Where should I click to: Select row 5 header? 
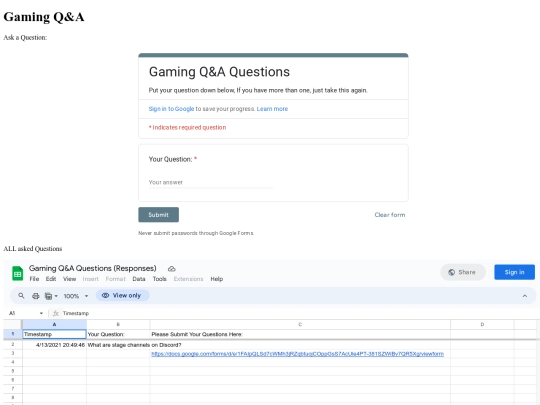(13, 371)
